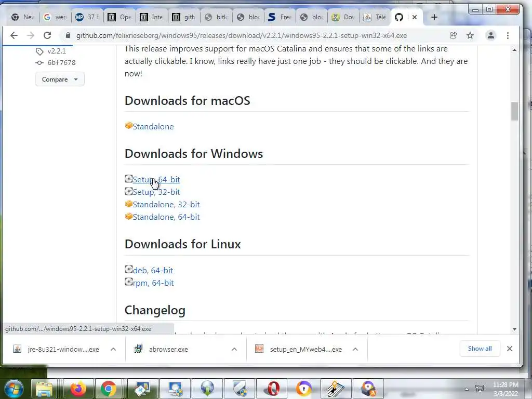Click the browser forward arrow
The image size is (532, 399).
[x=31, y=35]
